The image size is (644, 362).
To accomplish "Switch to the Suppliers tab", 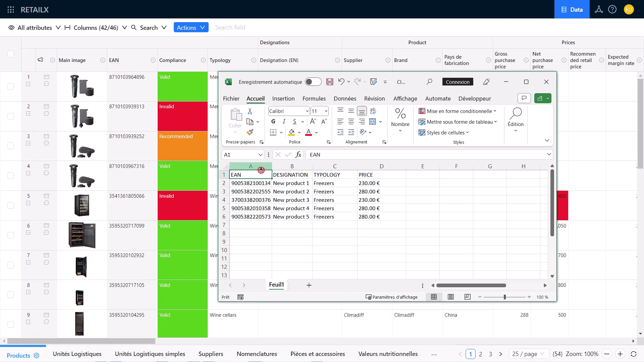I will point(211,354).
